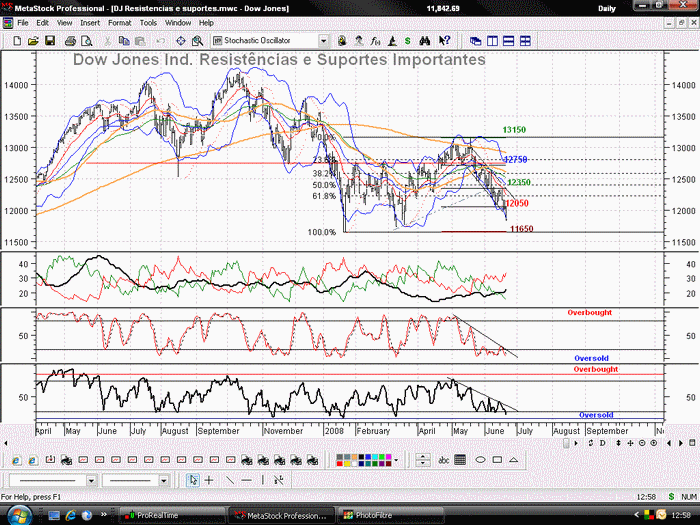700x525 pixels.
Task: Activate the crosshair plus tool
Action: [x=209, y=480]
